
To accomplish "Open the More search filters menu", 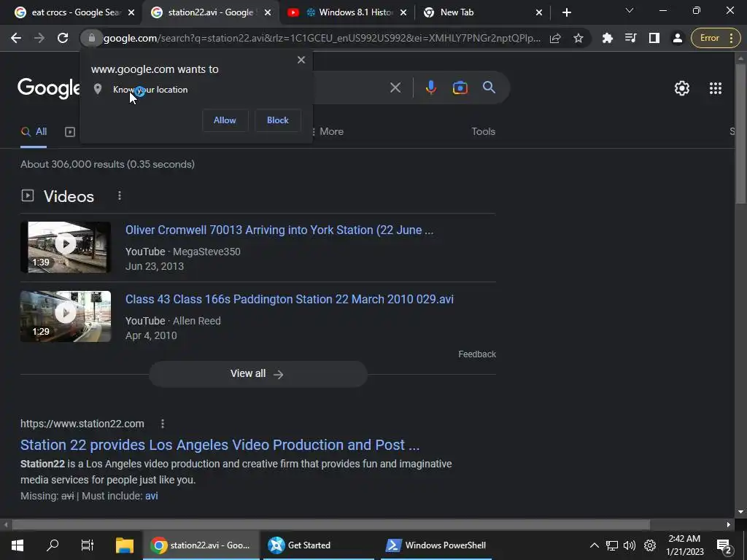I will click(328, 131).
